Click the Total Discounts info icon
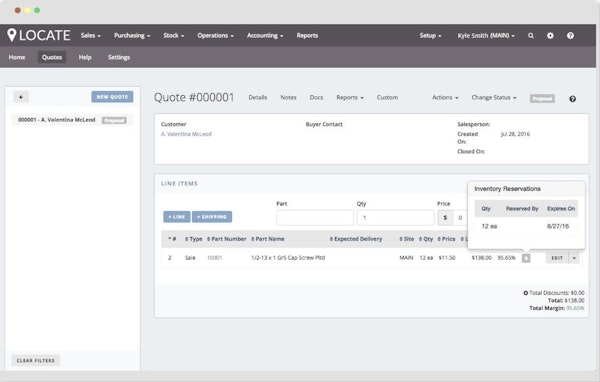Viewport: 600px width, 382px height. 526,293
